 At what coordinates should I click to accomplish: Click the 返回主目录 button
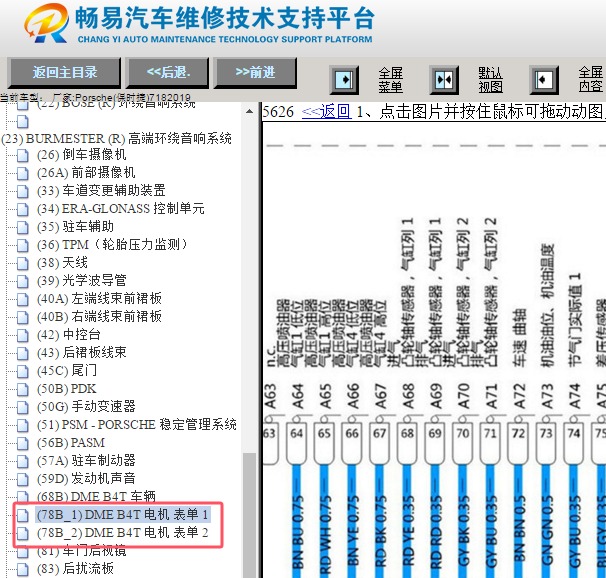(x=64, y=73)
